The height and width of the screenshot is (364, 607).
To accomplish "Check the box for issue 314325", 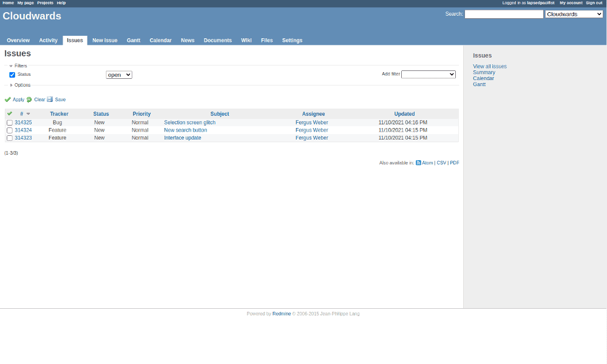I will point(10,123).
